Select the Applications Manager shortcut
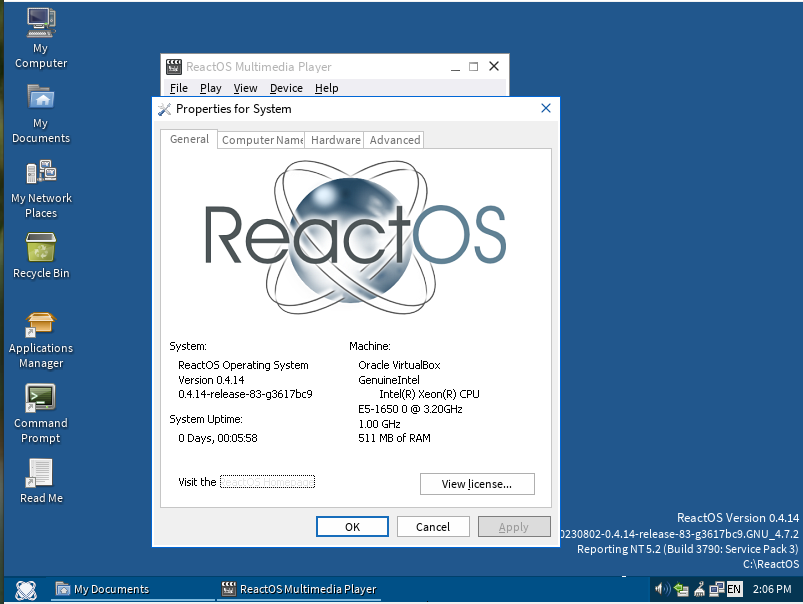 click(x=41, y=340)
